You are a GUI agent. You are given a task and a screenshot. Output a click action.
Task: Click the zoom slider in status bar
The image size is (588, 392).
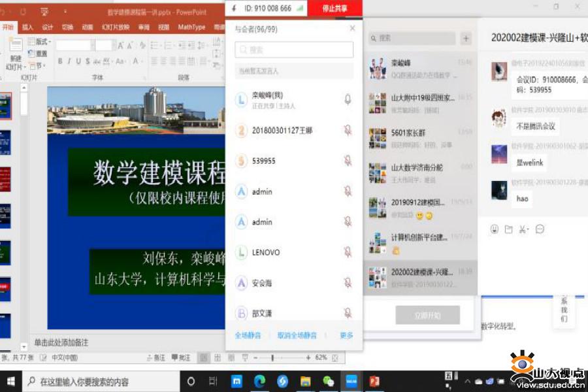(272, 358)
